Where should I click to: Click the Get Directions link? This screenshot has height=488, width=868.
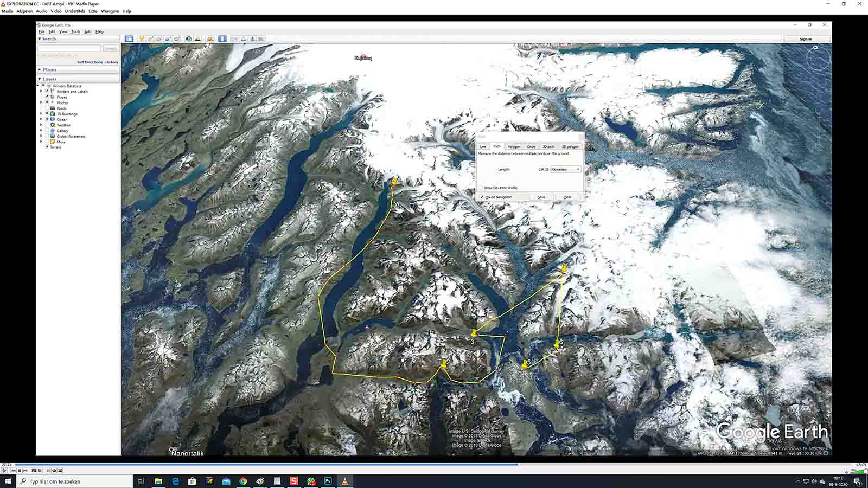click(x=90, y=62)
